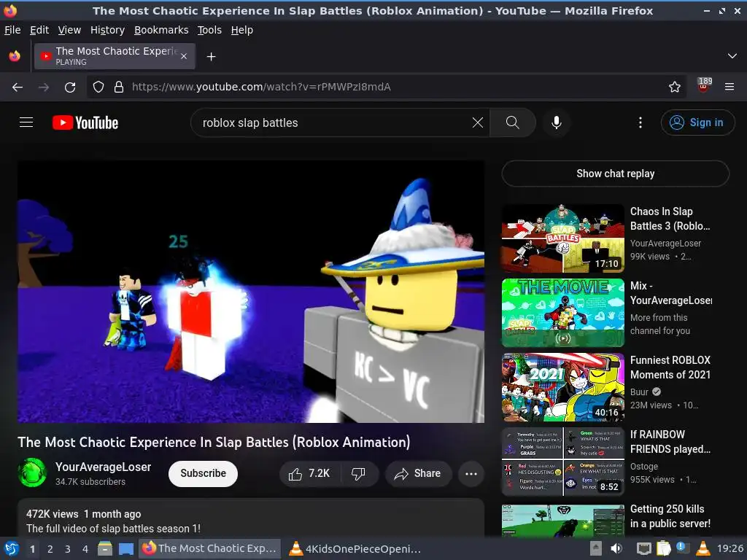Open THE MOVIE mix thumbnail

pos(562,313)
